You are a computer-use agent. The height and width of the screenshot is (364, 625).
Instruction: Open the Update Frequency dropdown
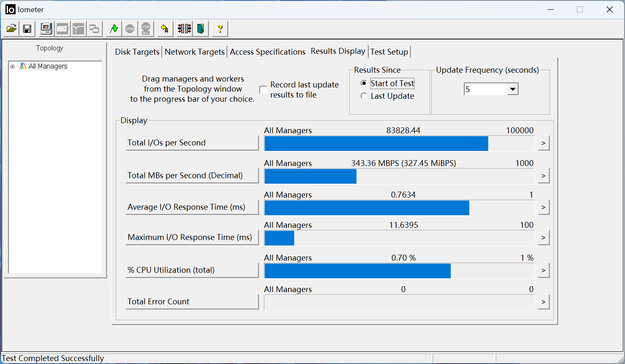point(513,89)
